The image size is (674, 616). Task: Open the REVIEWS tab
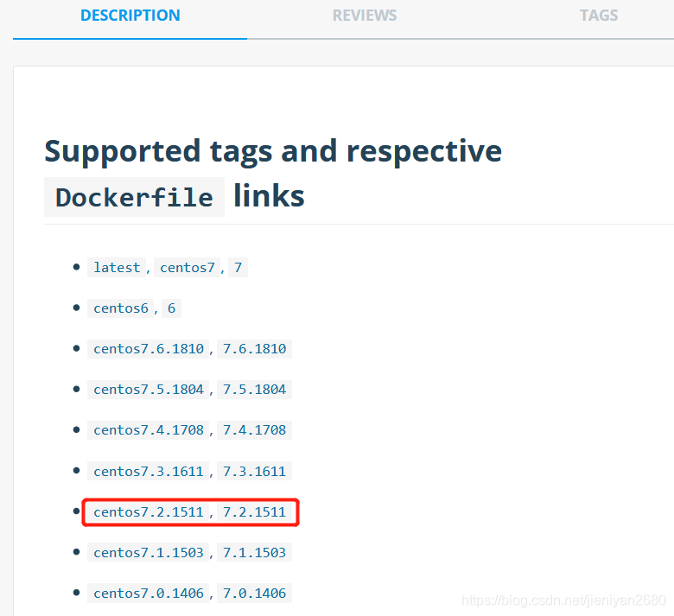coord(365,16)
